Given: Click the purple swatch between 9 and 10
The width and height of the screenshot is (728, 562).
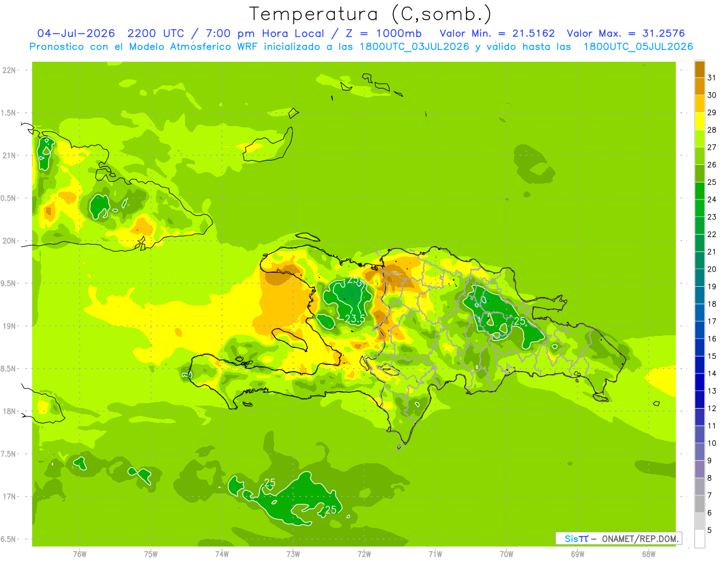Looking at the screenshot, I should point(699,452).
